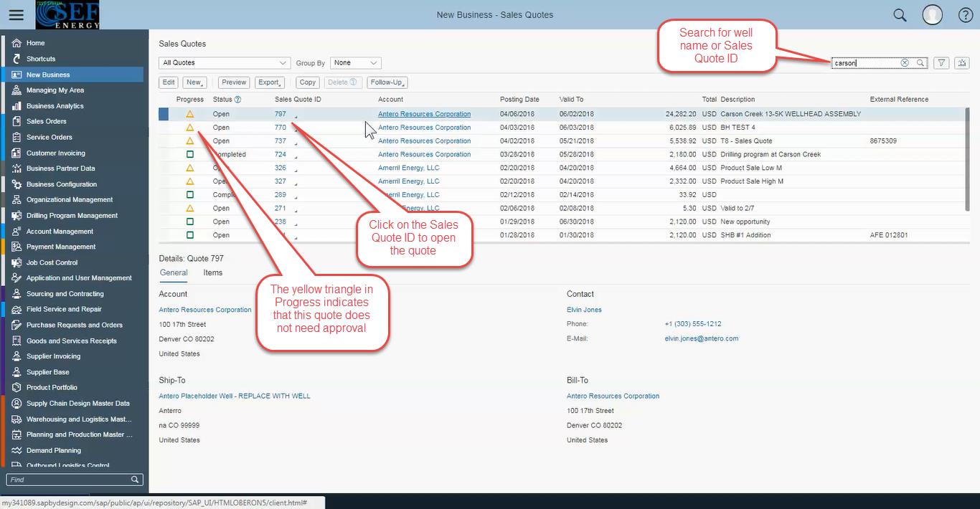The width and height of the screenshot is (980, 509).
Task: Open the chart view icon
Action: coord(962,63)
